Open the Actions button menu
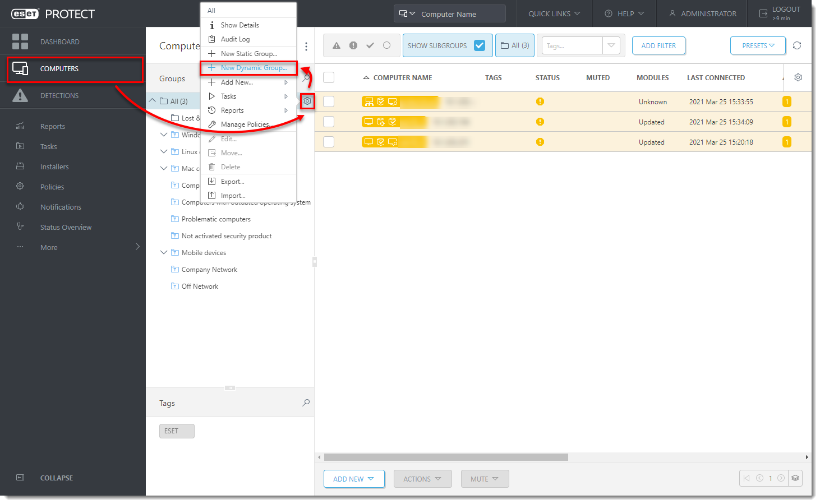The image size is (820, 504). [422, 479]
